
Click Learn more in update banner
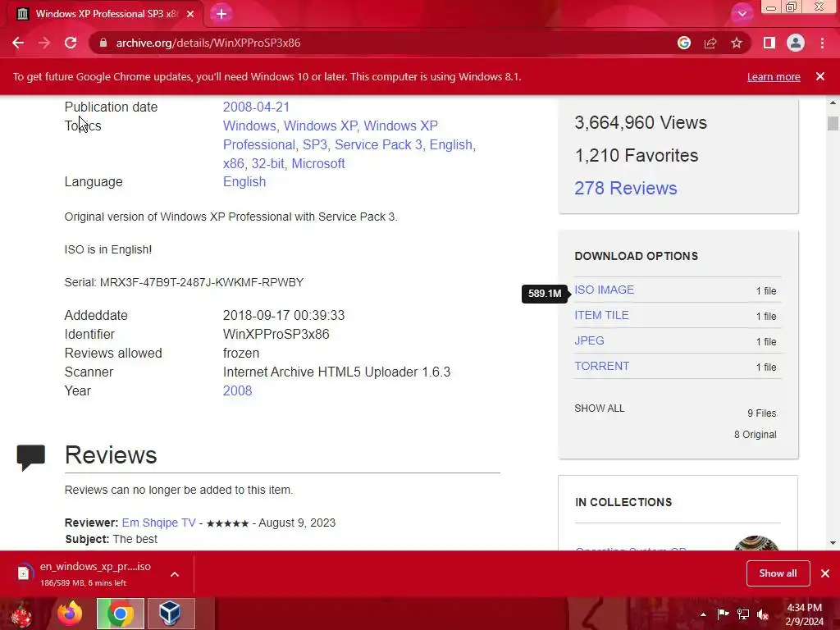tap(774, 76)
